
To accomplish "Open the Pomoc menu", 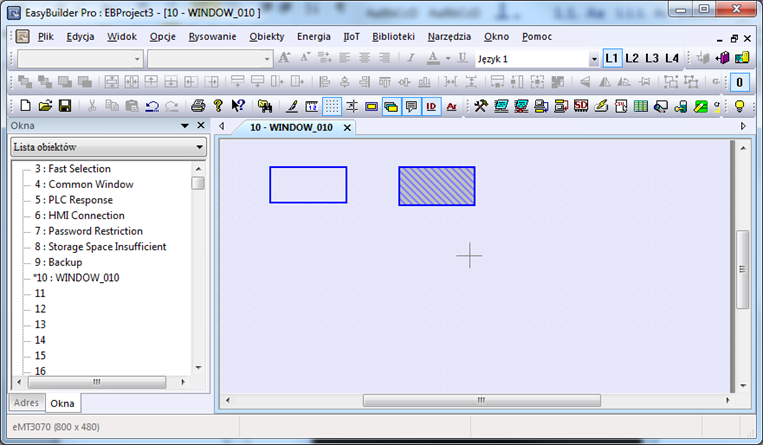I will pyautogui.click(x=537, y=37).
